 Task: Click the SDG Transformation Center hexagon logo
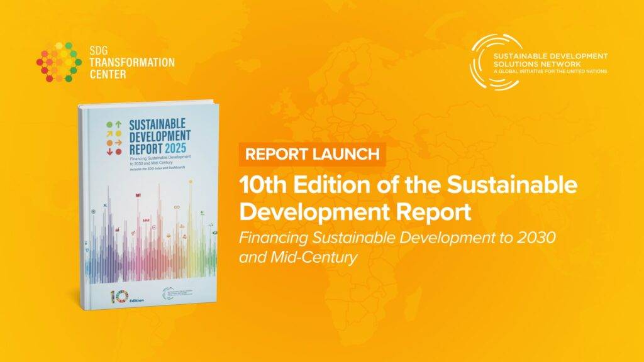point(57,62)
